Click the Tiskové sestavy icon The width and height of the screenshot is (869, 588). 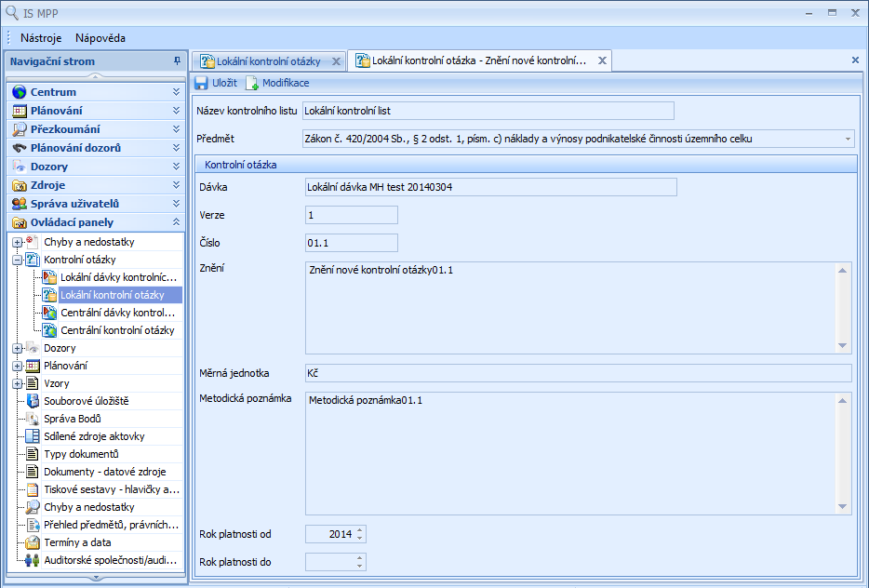point(33,489)
